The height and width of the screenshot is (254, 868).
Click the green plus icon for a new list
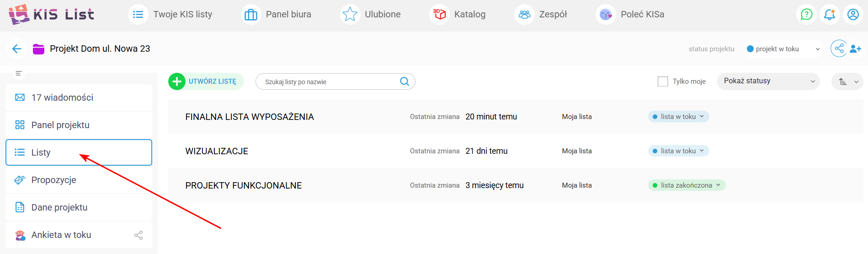pos(177,81)
